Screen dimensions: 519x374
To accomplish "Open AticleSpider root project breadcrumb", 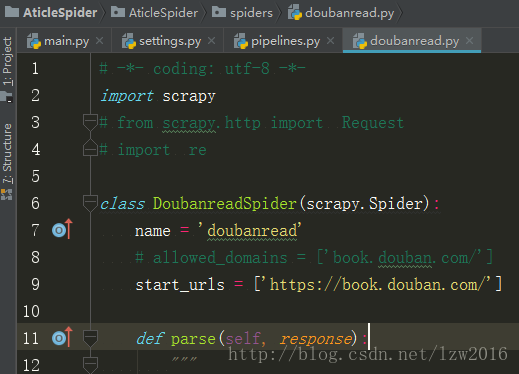I will 51,13.
